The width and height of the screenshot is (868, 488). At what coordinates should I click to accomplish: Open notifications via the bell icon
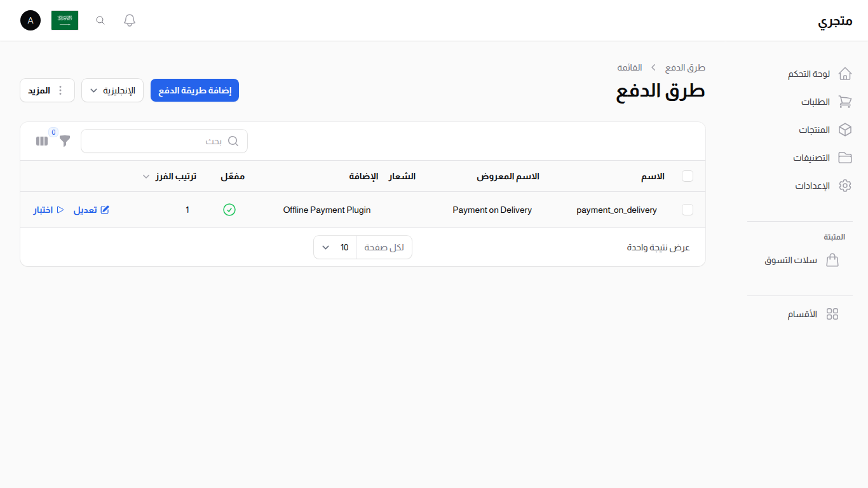[129, 20]
